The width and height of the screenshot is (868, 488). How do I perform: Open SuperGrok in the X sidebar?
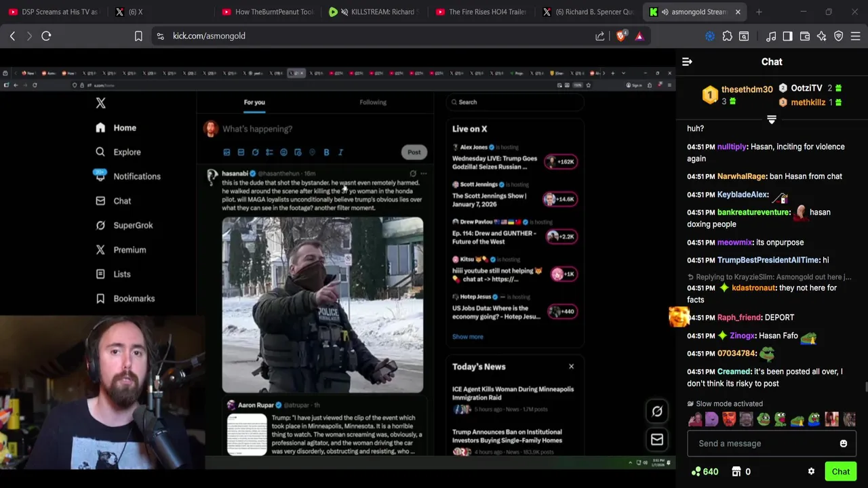124,225
